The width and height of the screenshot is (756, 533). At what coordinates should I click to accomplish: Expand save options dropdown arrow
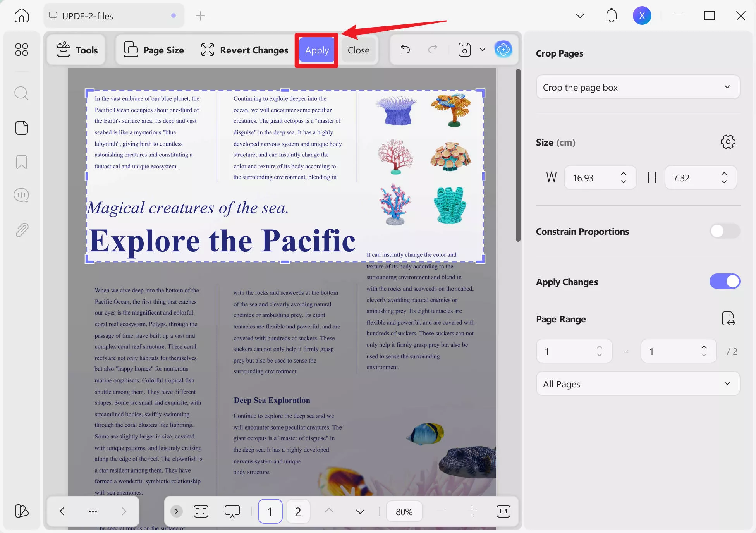(482, 50)
